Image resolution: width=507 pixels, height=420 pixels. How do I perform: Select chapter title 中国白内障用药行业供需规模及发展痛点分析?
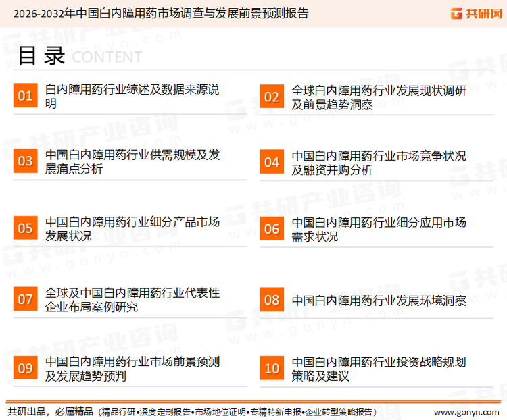pyautogui.click(x=132, y=161)
